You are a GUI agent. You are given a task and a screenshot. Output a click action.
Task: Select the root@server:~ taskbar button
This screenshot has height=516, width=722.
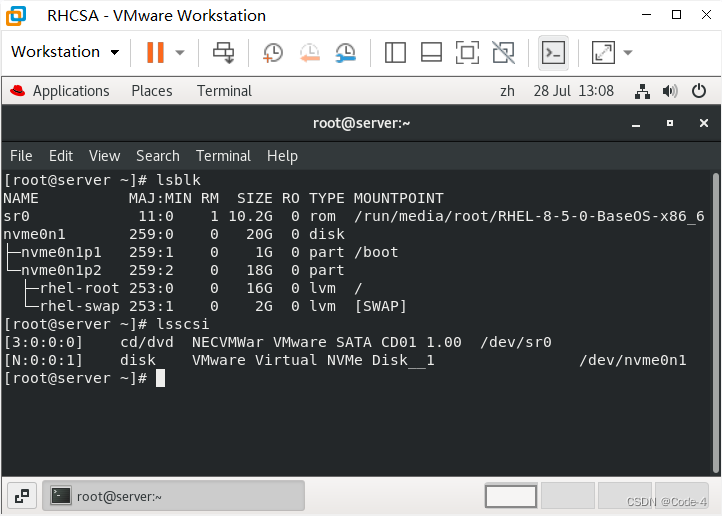point(173,496)
